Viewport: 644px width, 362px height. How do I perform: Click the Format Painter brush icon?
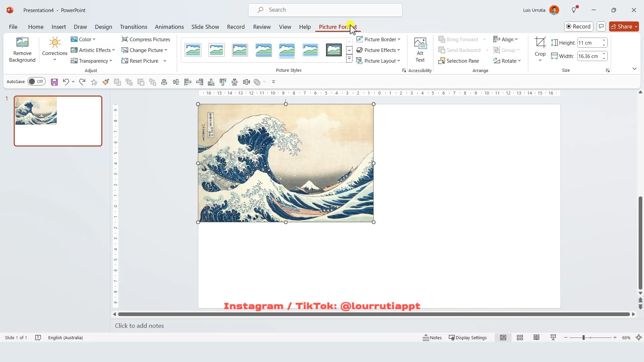(x=106, y=82)
